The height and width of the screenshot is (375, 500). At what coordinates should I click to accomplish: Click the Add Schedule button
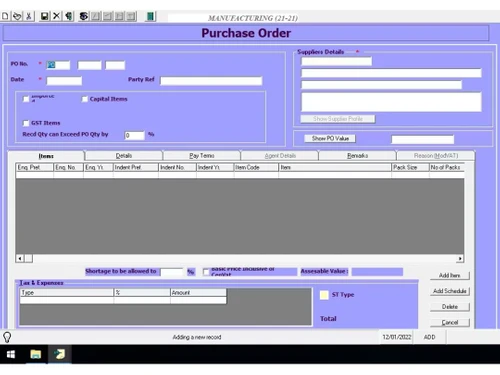pyautogui.click(x=449, y=291)
